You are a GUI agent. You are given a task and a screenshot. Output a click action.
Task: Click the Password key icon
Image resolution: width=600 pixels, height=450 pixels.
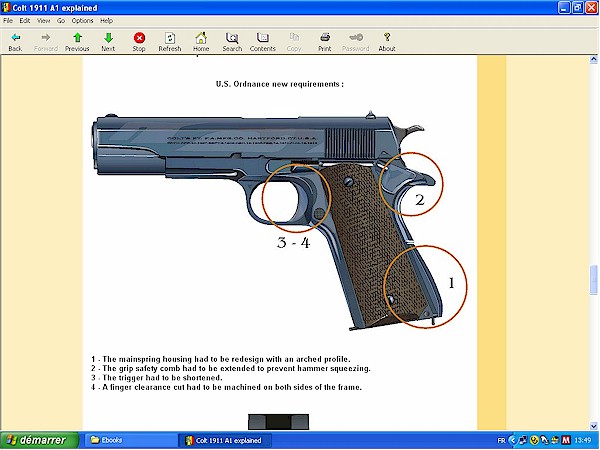[x=355, y=41]
